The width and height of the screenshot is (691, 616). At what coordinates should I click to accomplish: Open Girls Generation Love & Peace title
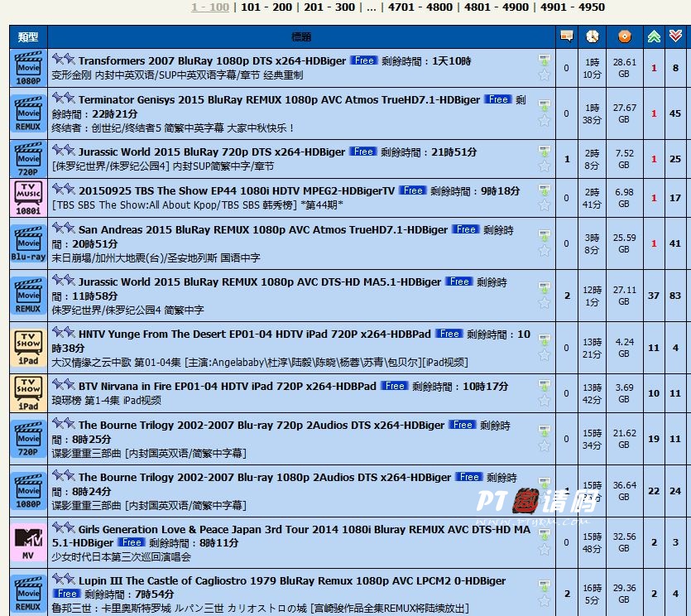click(x=290, y=536)
